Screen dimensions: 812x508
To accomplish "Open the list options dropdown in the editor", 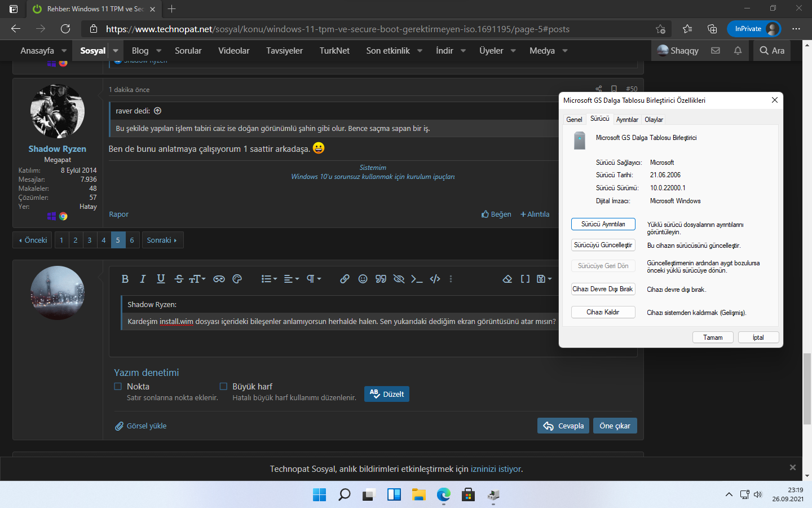I will pos(269,279).
